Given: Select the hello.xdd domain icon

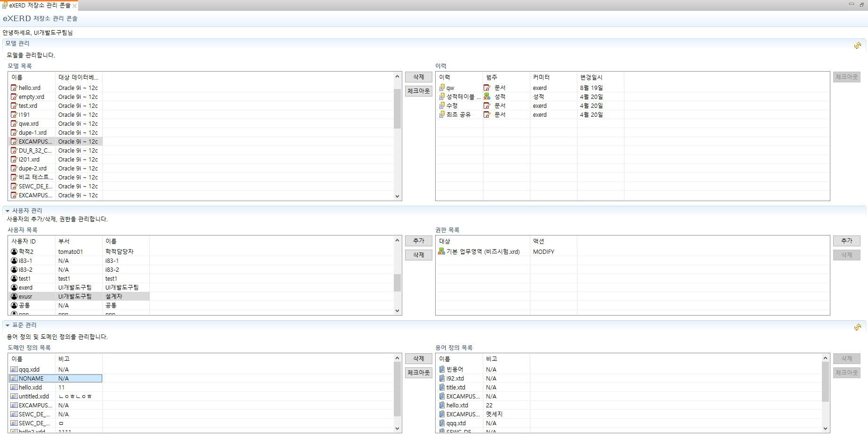Looking at the screenshot, I should coord(14,387).
